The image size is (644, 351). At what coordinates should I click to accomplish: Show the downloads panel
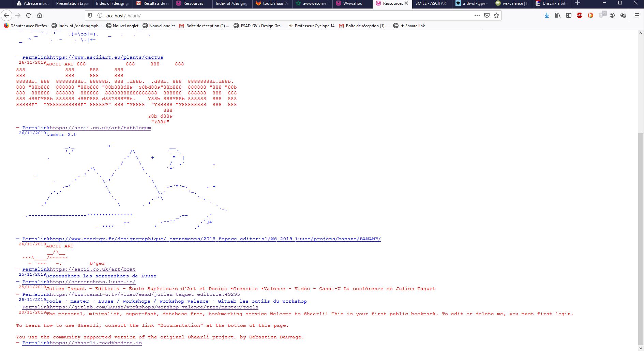546,15
